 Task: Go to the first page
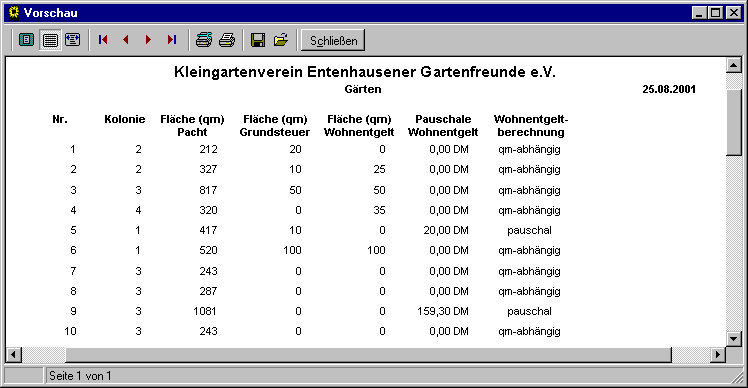[x=103, y=40]
